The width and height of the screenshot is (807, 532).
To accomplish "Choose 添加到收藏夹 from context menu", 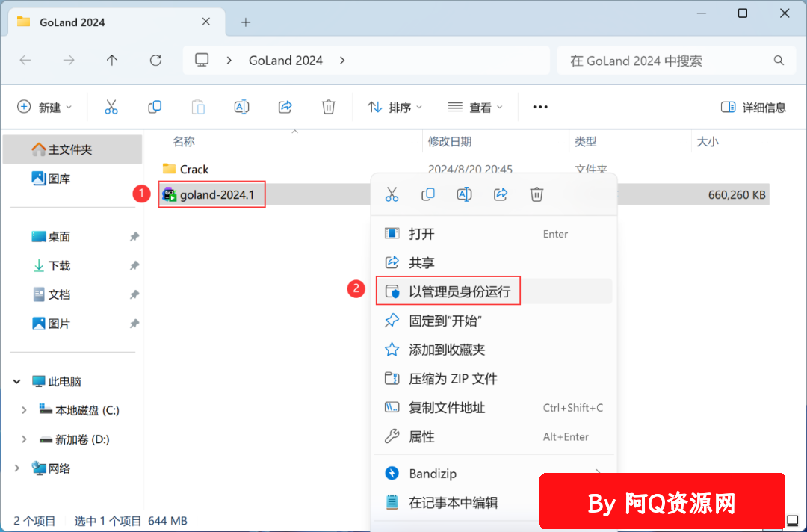I will (x=494, y=350).
